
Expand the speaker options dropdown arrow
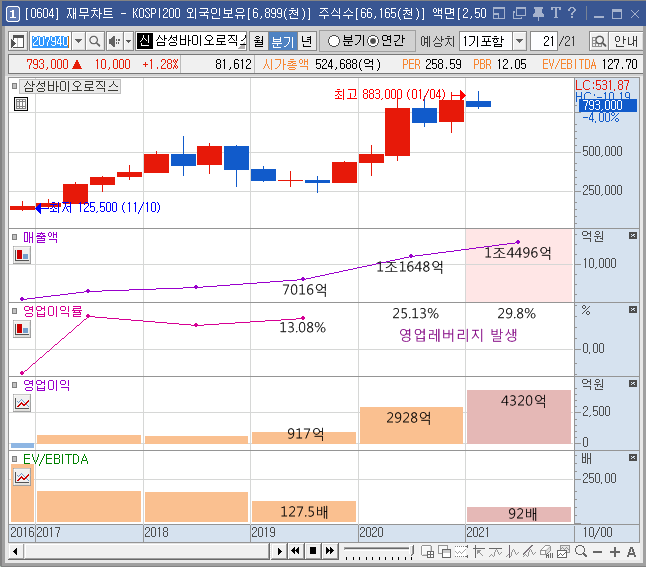point(128,41)
